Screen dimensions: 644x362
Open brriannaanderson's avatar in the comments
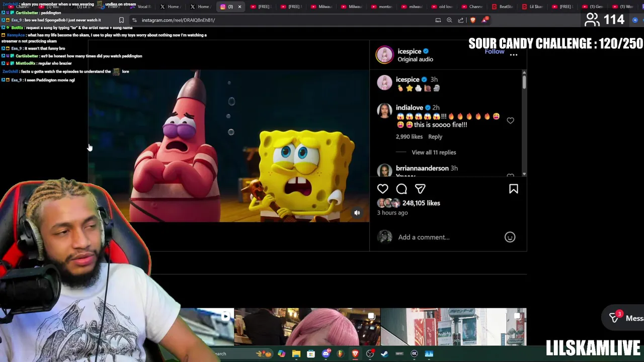384,170
